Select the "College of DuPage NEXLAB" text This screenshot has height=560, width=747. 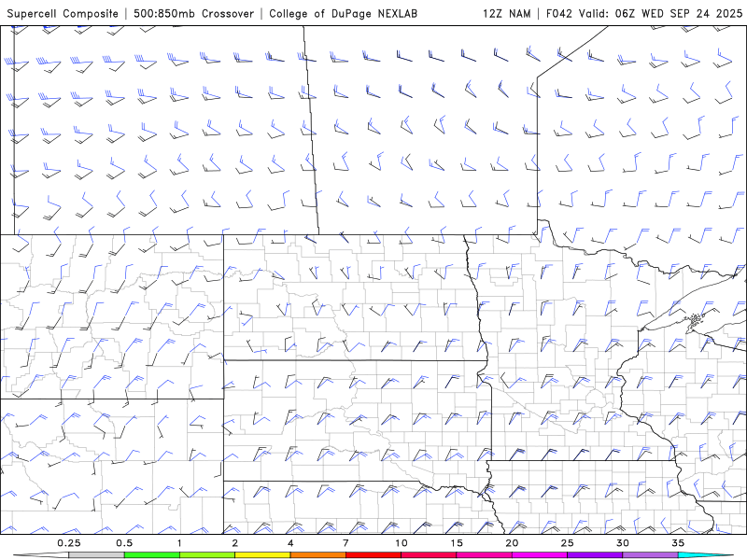click(x=343, y=13)
